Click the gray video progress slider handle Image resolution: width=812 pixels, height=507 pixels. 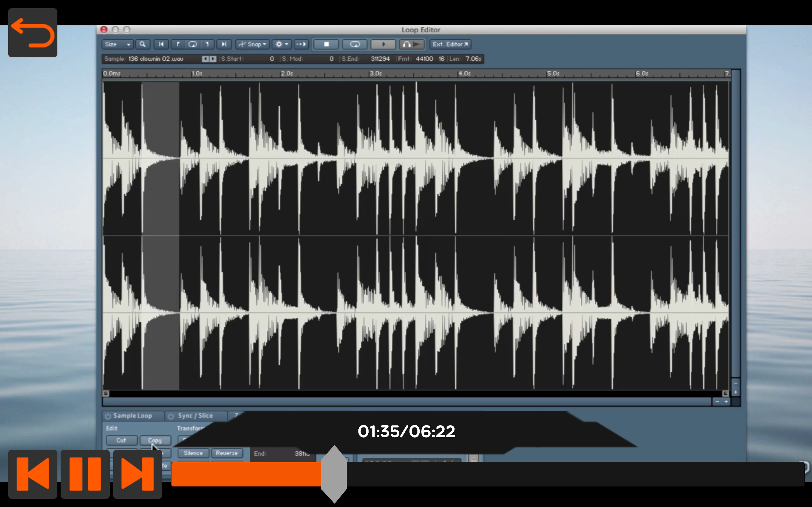[334, 474]
